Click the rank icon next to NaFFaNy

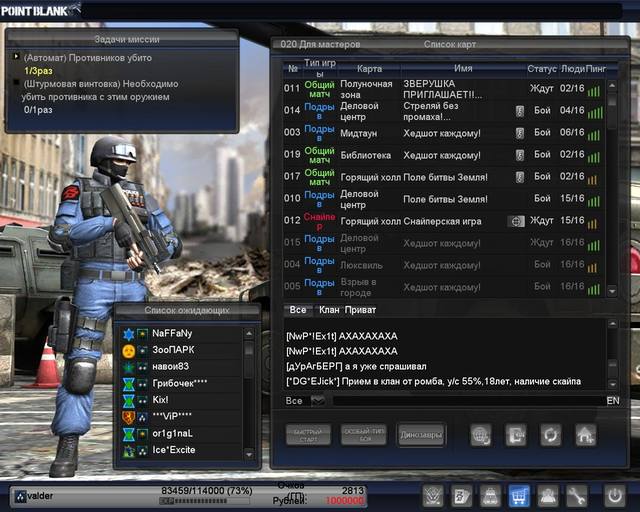point(129,334)
